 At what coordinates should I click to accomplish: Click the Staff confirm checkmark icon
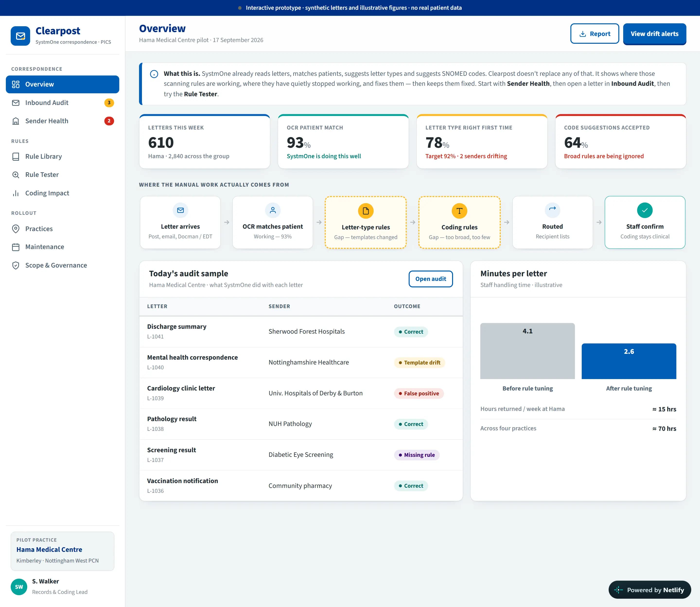(645, 210)
